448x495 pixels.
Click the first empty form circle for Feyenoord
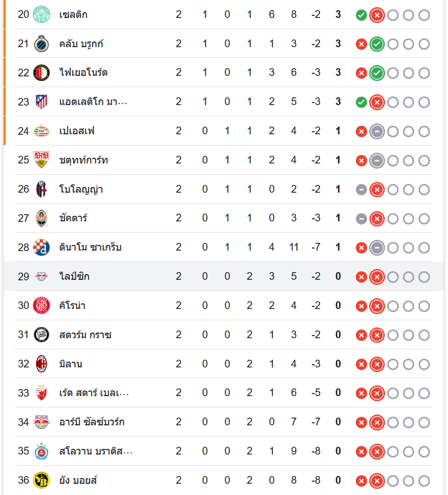[393, 73]
